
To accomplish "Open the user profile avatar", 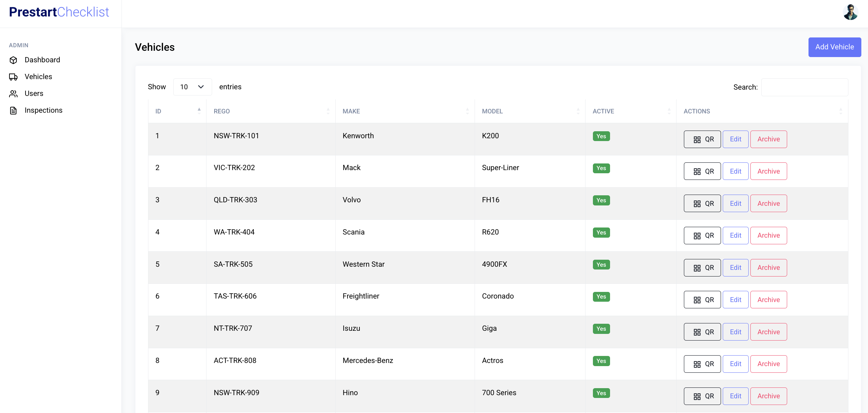I will click(850, 12).
